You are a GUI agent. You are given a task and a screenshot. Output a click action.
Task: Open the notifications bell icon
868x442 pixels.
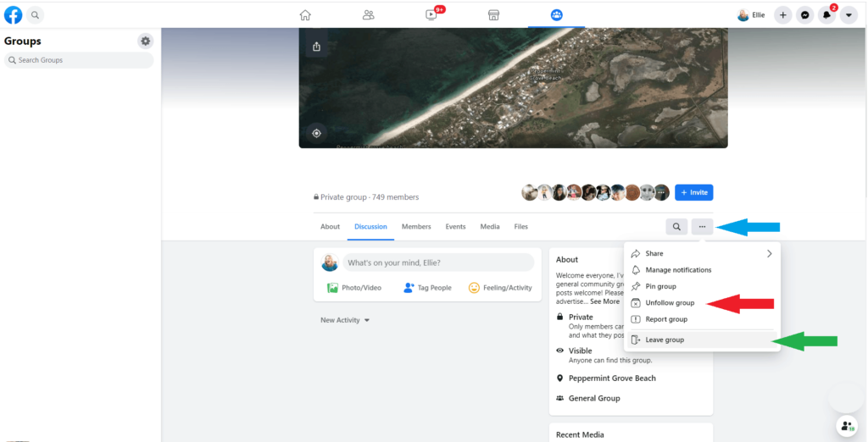827,15
